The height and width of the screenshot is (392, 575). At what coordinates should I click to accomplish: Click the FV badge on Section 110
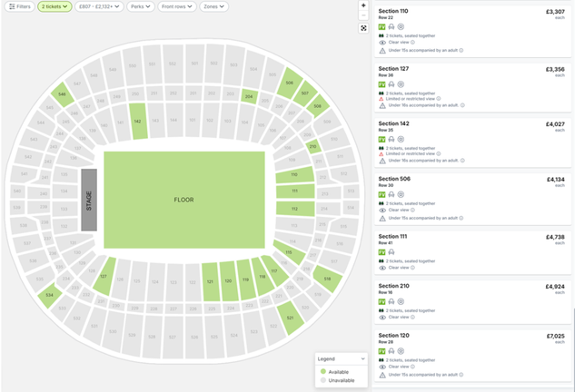pos(382,27)
